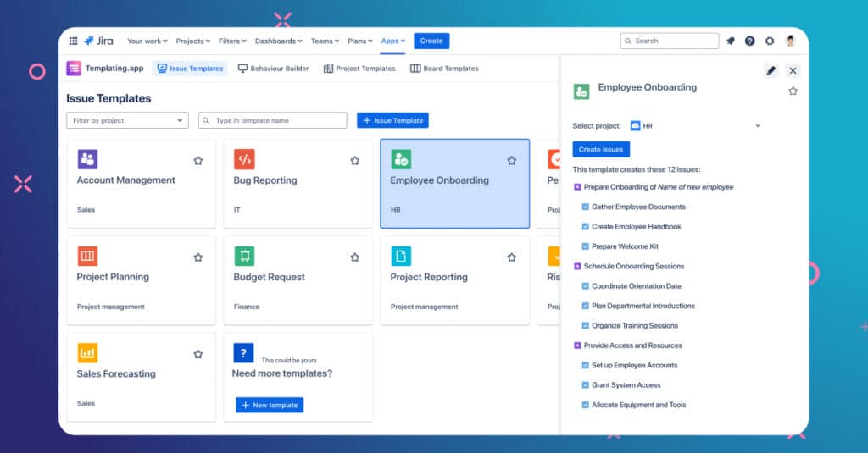The image size is (868, 453).
Task: Select the Organize Training Sessions item
Action: pyautogui.click(x=634, y=326)
